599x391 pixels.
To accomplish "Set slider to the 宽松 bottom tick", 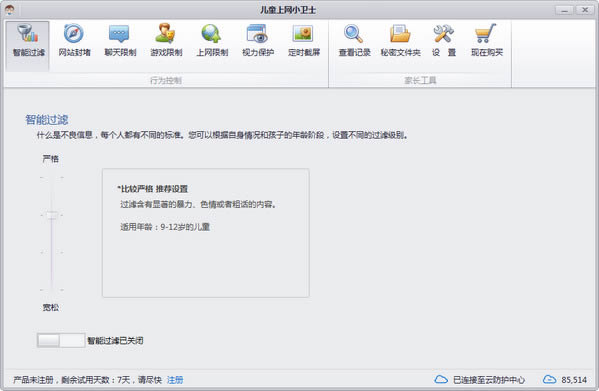I will [52, 290].
